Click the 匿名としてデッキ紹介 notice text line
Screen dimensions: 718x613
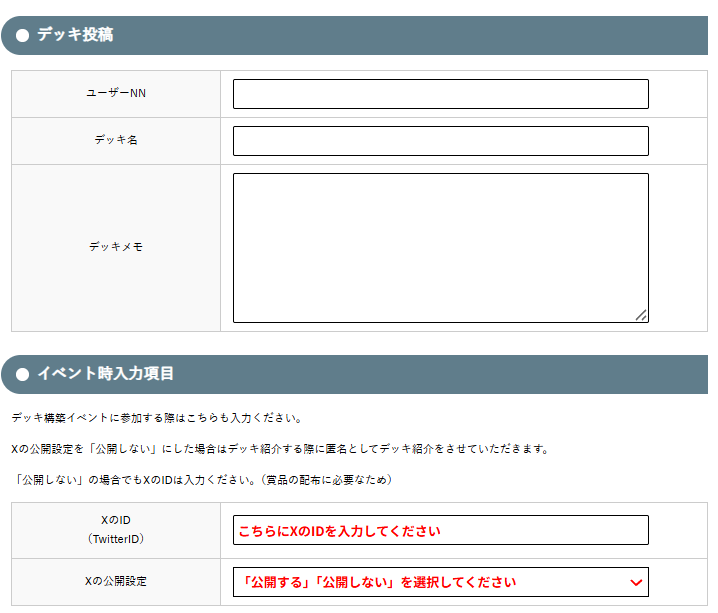[x=280, y=449]
